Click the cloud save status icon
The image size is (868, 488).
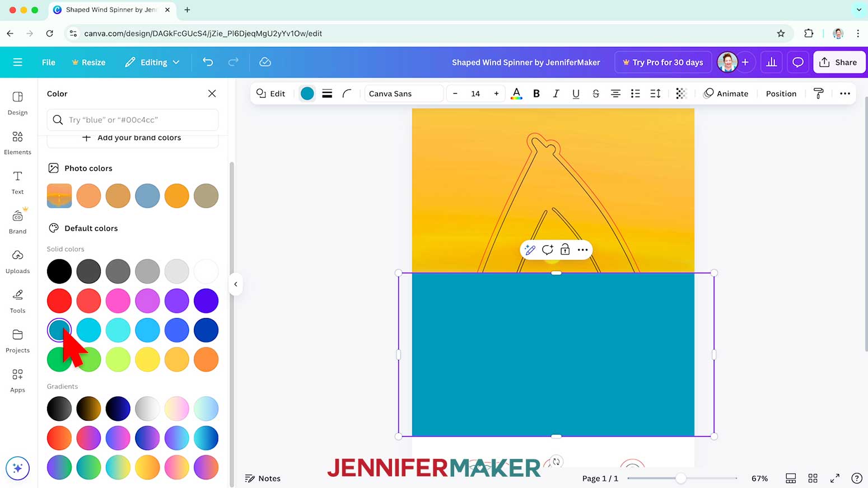click(x=265, y=62)
